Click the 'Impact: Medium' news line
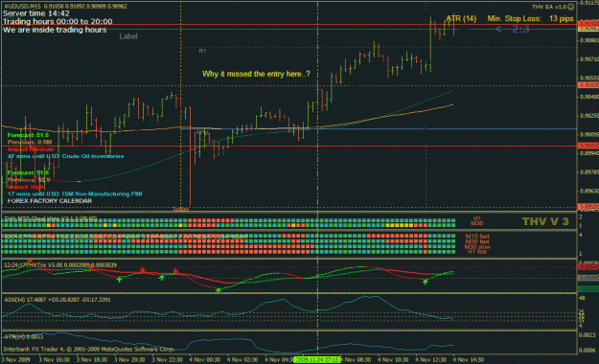 coord(31,149)
